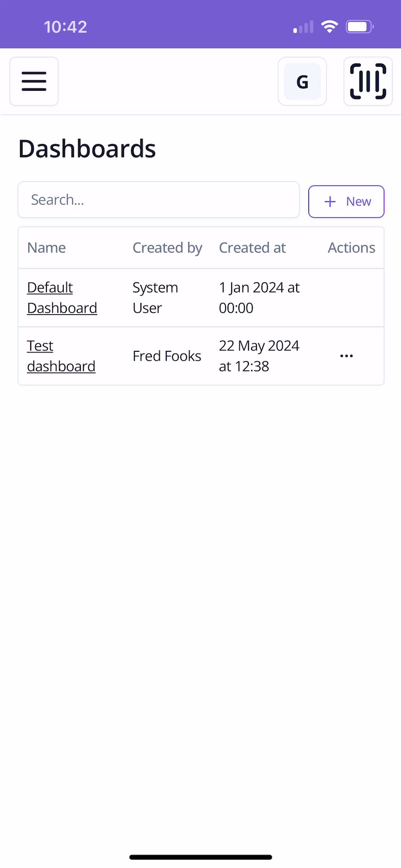Tap the home indicator bar
The width and height of the screenshot is (401, 868).
pos(200,857)
